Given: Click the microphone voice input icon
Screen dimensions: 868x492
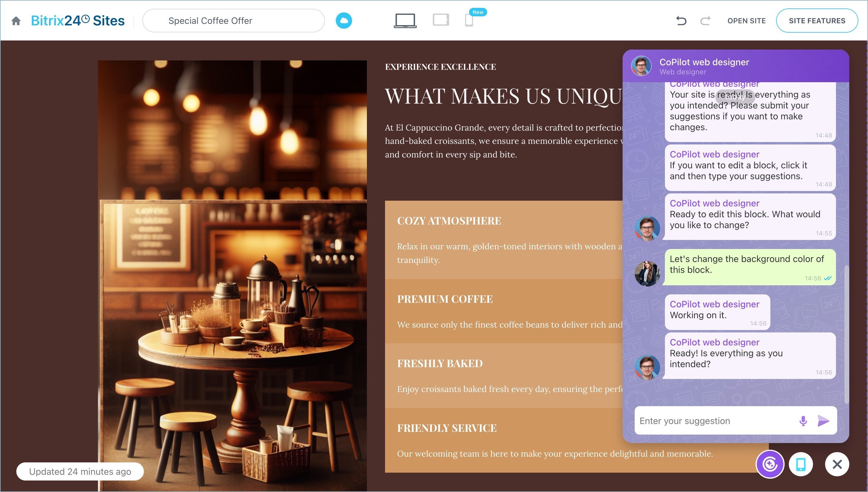Looking at the screenshot, I should (803, 421).
